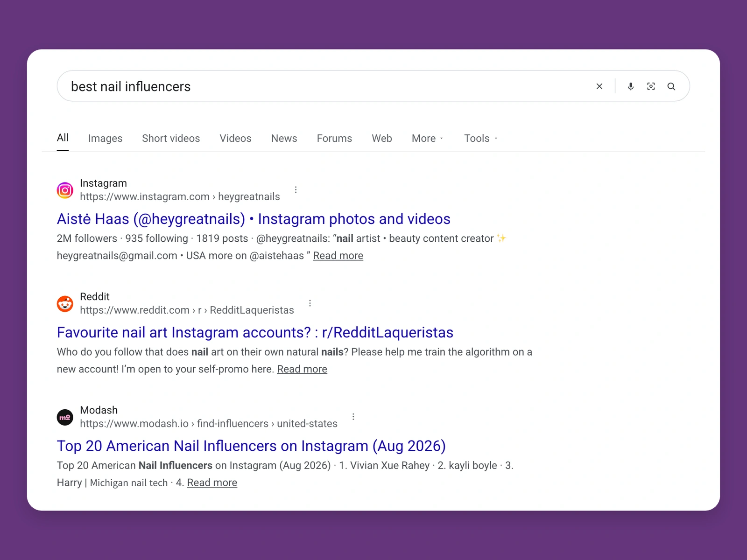
Task: Click the '2M followers' snippet text
Action: click(87, 238)
